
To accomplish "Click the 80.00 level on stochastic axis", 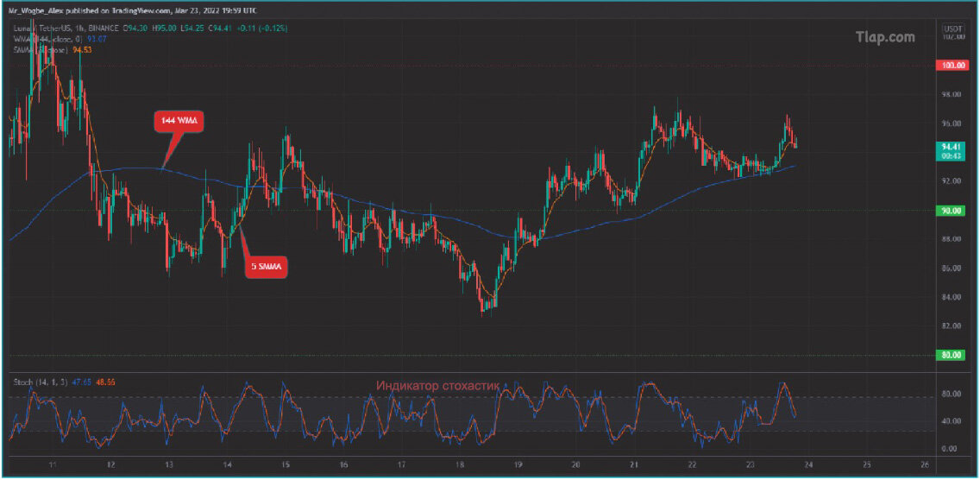I will pos(952,395).
